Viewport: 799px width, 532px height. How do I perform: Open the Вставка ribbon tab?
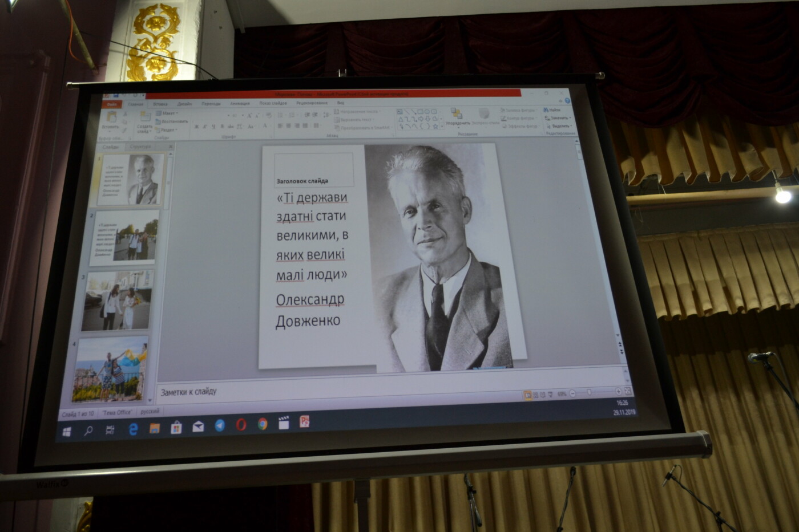[160, 104]
